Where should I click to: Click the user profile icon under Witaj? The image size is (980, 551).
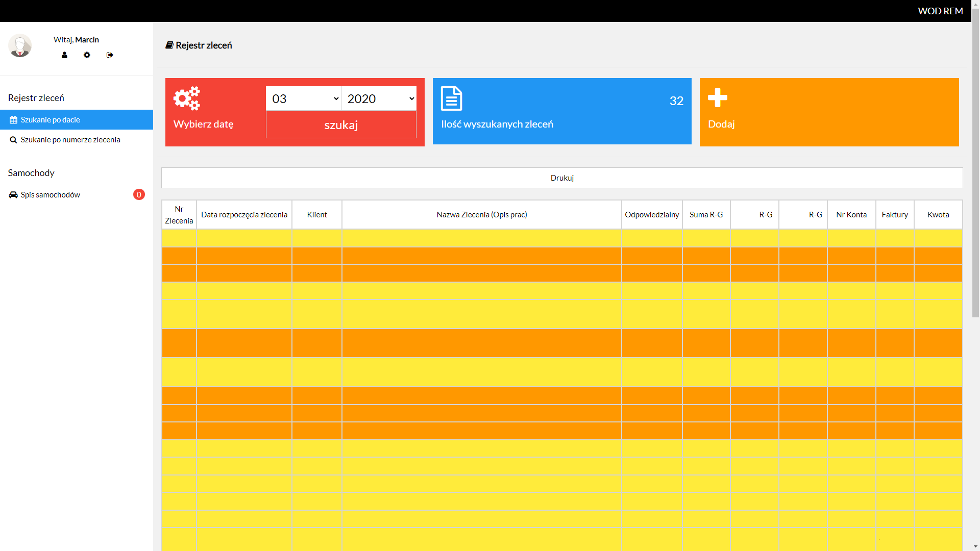64,55
